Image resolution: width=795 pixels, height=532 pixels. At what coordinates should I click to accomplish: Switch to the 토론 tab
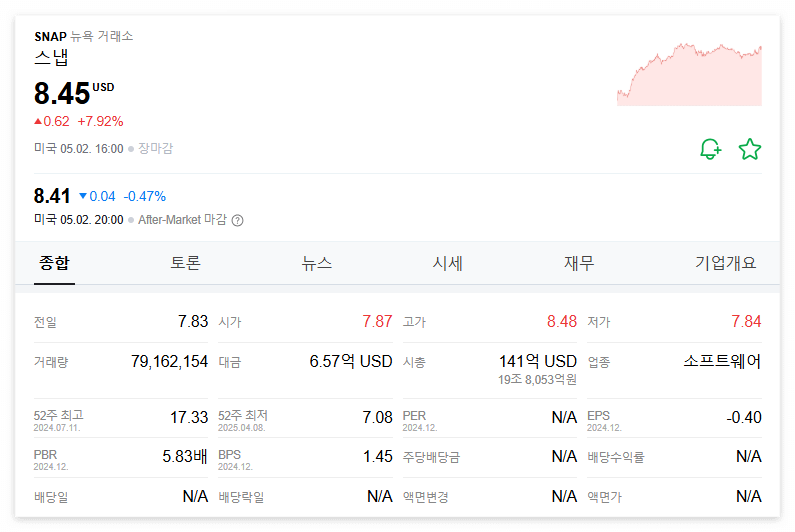(186, 263)
